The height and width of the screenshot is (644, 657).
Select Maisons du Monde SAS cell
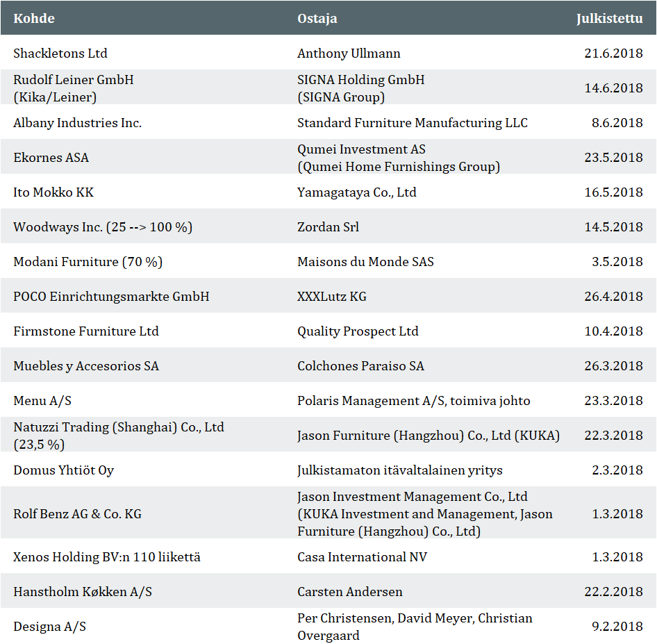point(365,262)
